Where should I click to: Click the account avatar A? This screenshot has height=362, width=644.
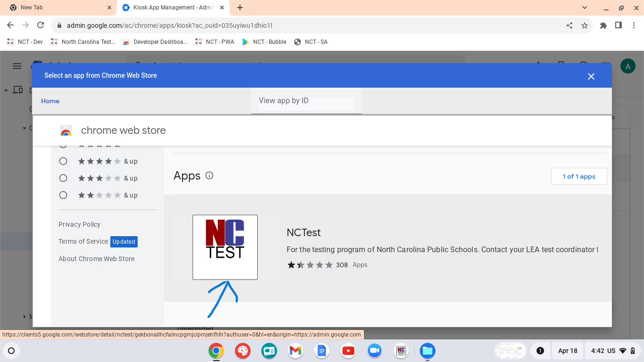(627, 66)
